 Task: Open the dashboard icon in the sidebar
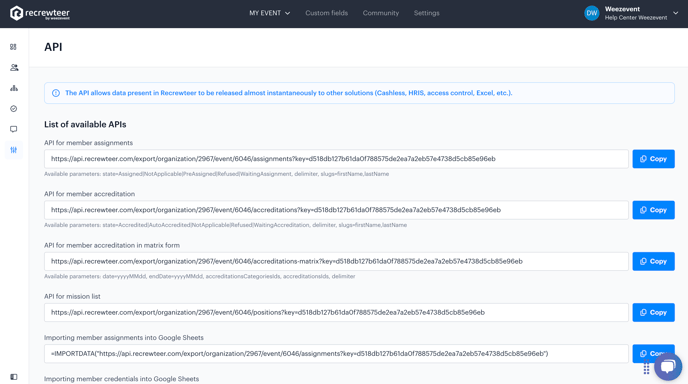[14, 47]
